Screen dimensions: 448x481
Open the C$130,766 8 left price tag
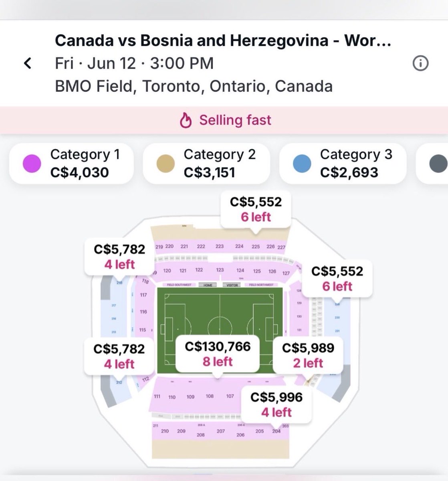pos(218,354)
